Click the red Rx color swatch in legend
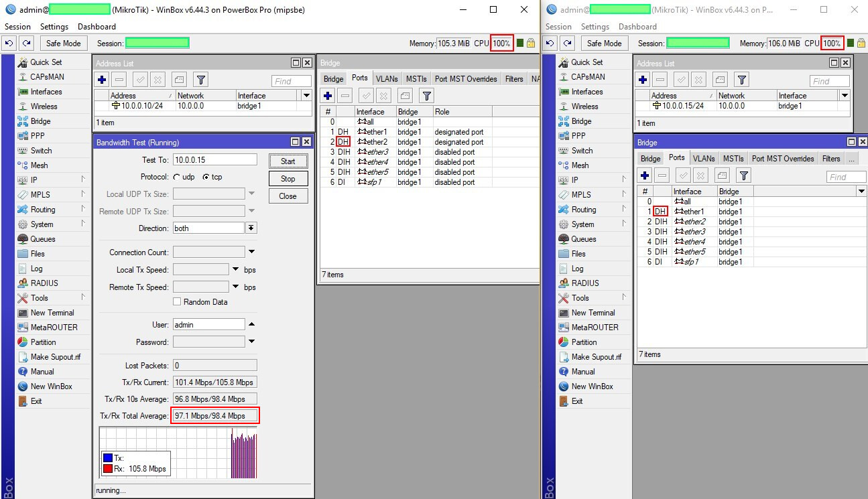The width and height of the screenshot is (868, 499). pyautogui.click(x=107, y=469)
